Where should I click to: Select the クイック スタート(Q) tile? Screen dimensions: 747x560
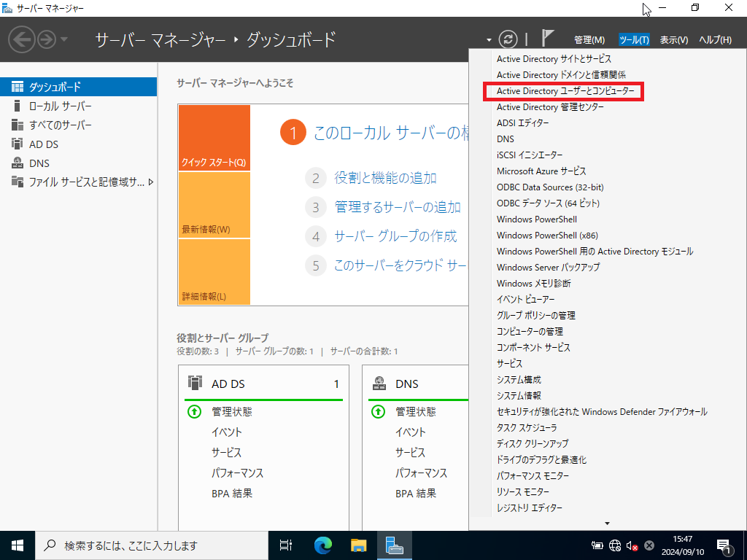(x=214, y=138)
